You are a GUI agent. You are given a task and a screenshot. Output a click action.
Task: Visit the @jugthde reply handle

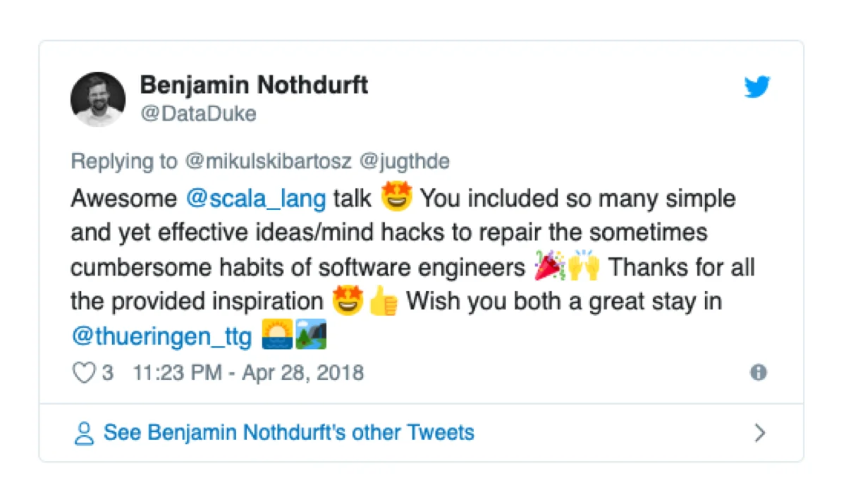pyautogui.click(x=405, y=161)
